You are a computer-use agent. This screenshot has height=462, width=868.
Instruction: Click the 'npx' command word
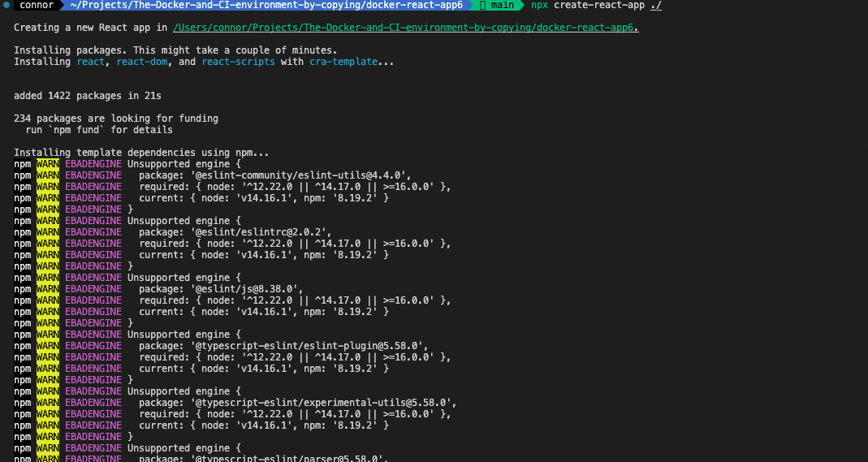click(539, 5)
